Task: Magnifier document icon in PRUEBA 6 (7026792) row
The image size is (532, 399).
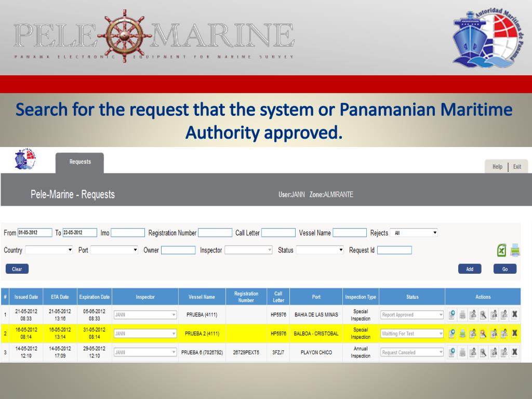Action: [483, 352]
